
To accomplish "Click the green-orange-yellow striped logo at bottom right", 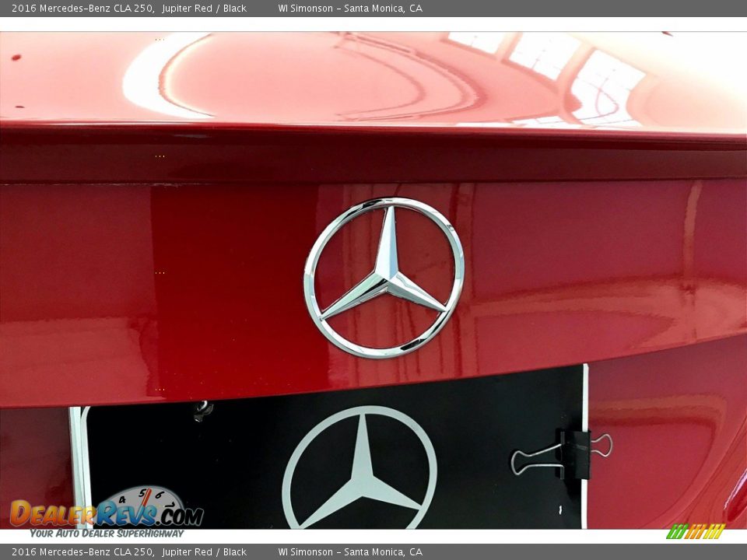I will [696, 531].
